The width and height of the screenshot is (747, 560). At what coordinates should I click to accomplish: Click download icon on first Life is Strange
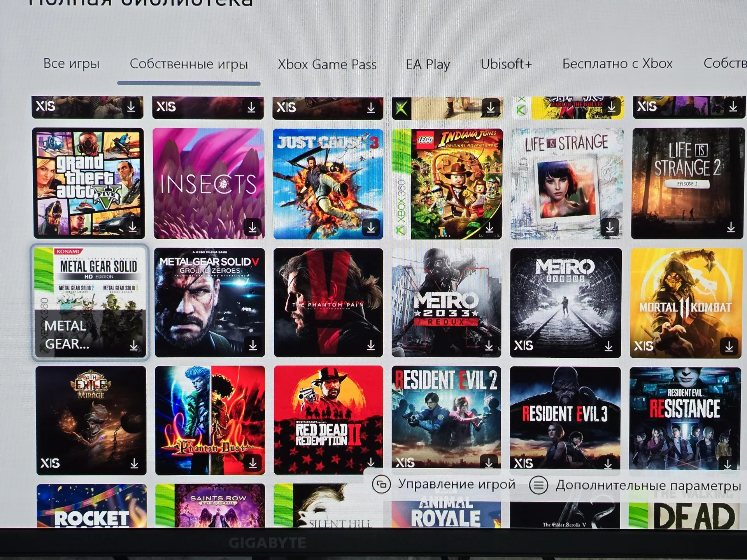pyautogui.click(x=610, y=227)
